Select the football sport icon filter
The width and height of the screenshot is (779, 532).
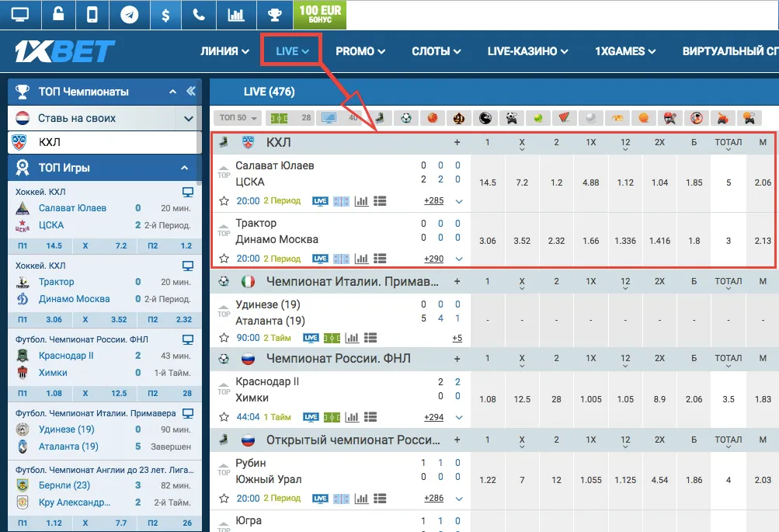click(x=406, y=118)
